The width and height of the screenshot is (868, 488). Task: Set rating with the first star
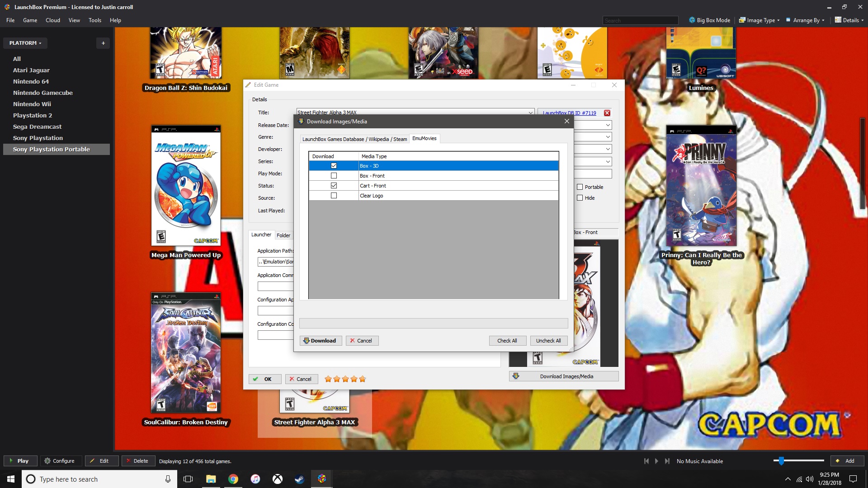pyautogui.click(x=328, y=379)
